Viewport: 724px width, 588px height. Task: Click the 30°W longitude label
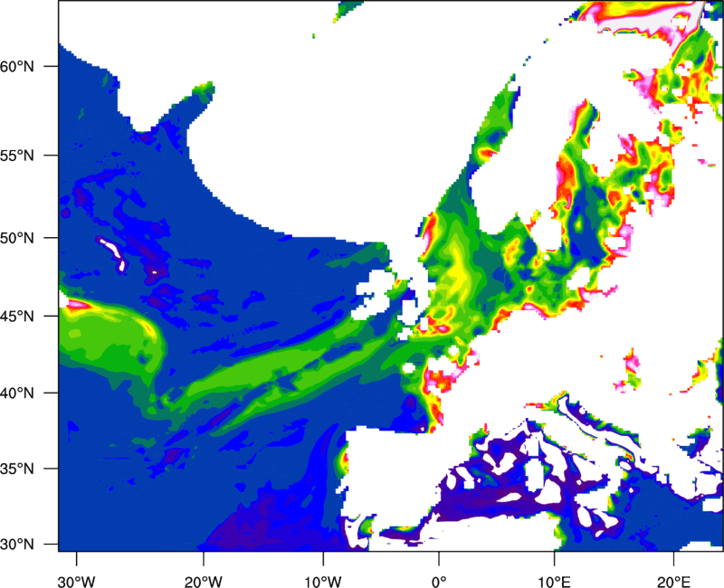[x=76, y=582]
